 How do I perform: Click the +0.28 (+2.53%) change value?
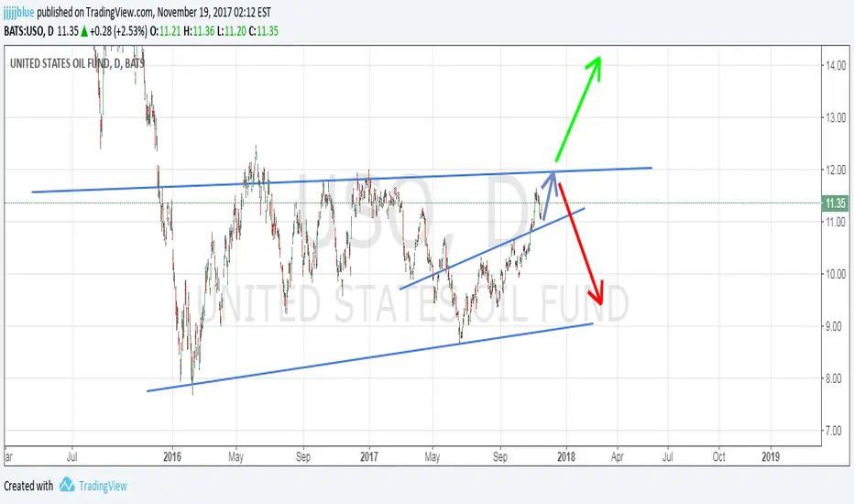(118, 31)
